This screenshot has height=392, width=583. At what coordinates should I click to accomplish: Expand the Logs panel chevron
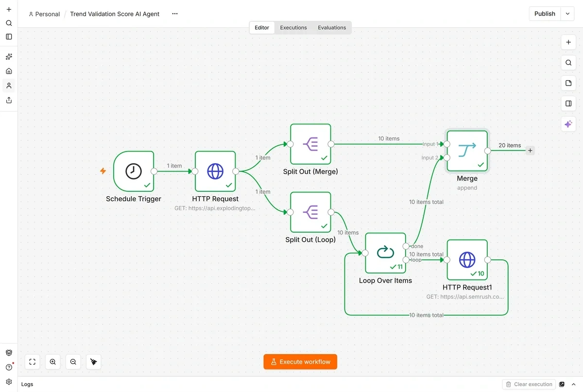pyautogui.click(x=574, y=384)
